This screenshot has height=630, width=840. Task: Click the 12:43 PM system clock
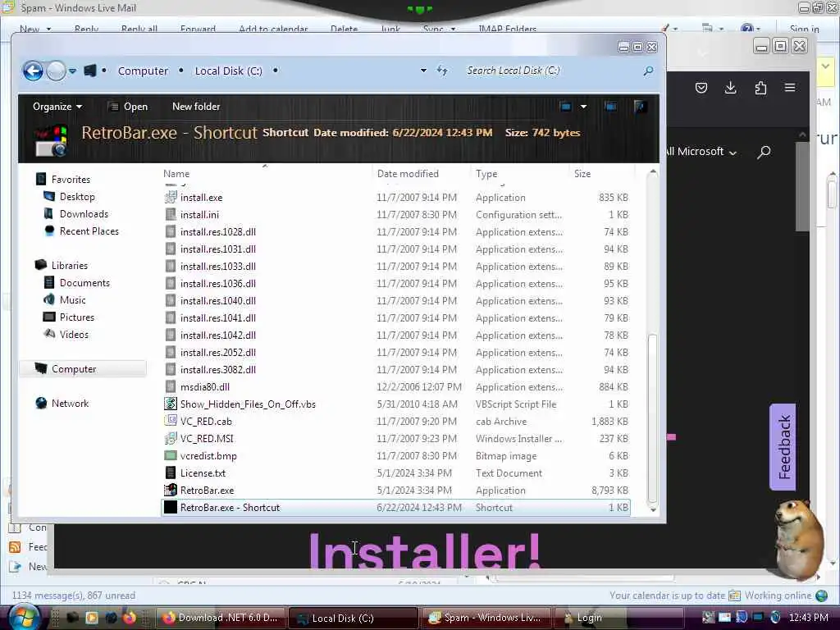tap(808, 618)
